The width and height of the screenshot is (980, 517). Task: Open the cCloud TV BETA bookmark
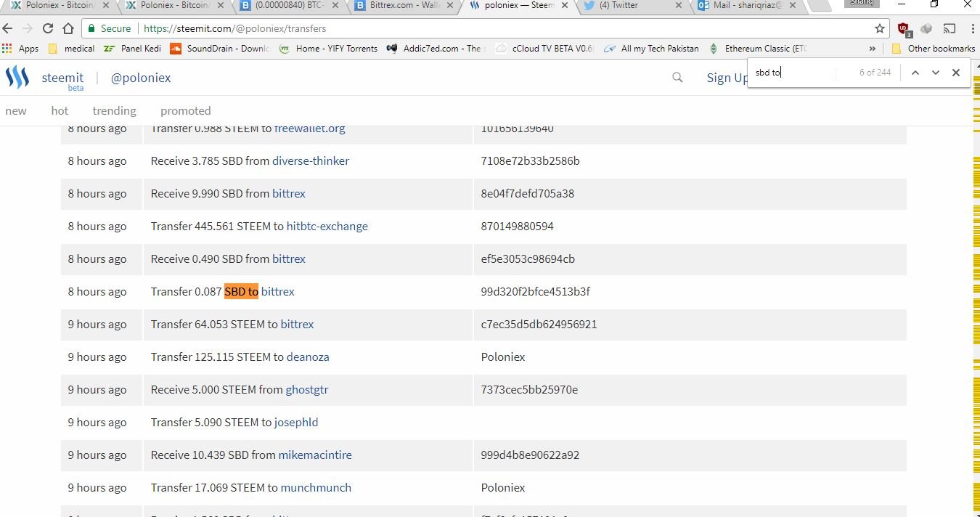click(545, 49)
